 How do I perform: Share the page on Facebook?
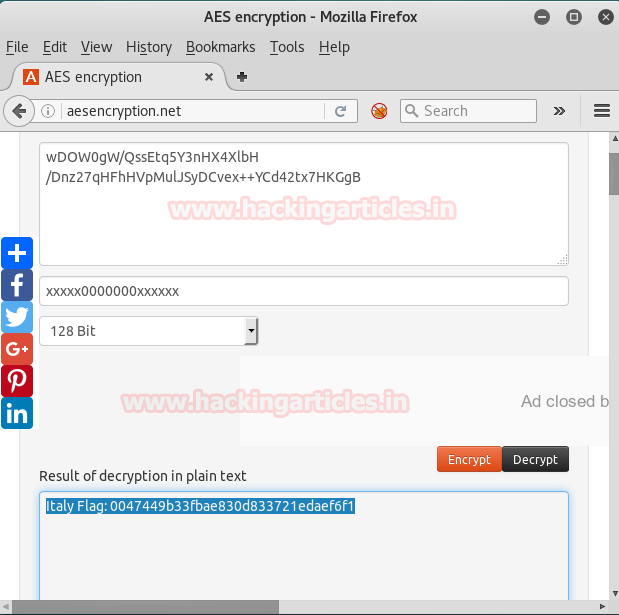pyautogui.click(x=17, y=285)
